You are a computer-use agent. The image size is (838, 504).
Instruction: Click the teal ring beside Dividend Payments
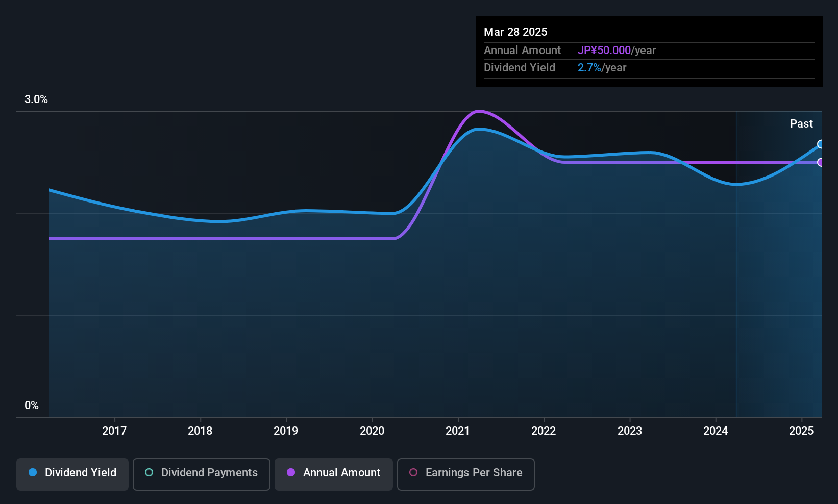pyautogui.click(x=149, y=472)
